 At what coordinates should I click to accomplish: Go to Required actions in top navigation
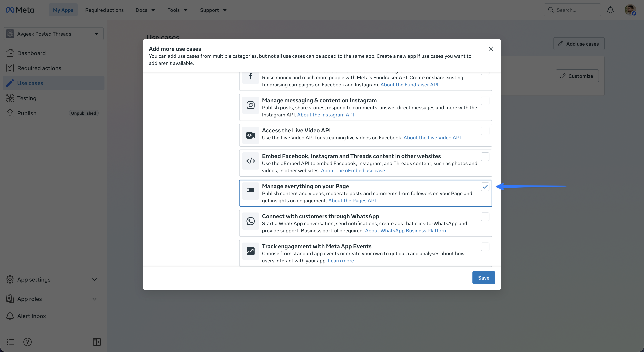[104, 10]
